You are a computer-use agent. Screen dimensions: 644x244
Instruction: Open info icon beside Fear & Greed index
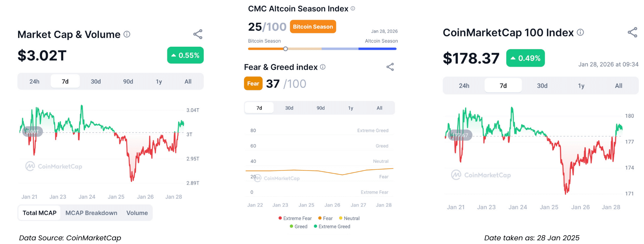(x=323, y=67)
